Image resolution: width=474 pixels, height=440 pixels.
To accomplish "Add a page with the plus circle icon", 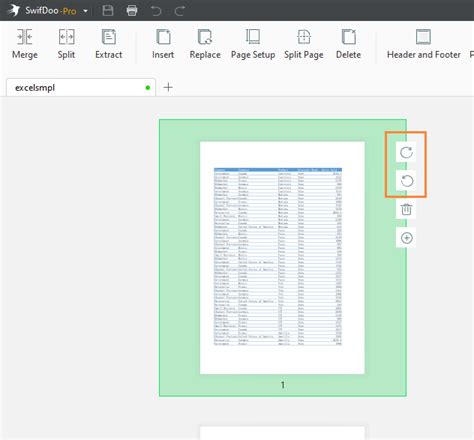I will click(x=406, y=238).
